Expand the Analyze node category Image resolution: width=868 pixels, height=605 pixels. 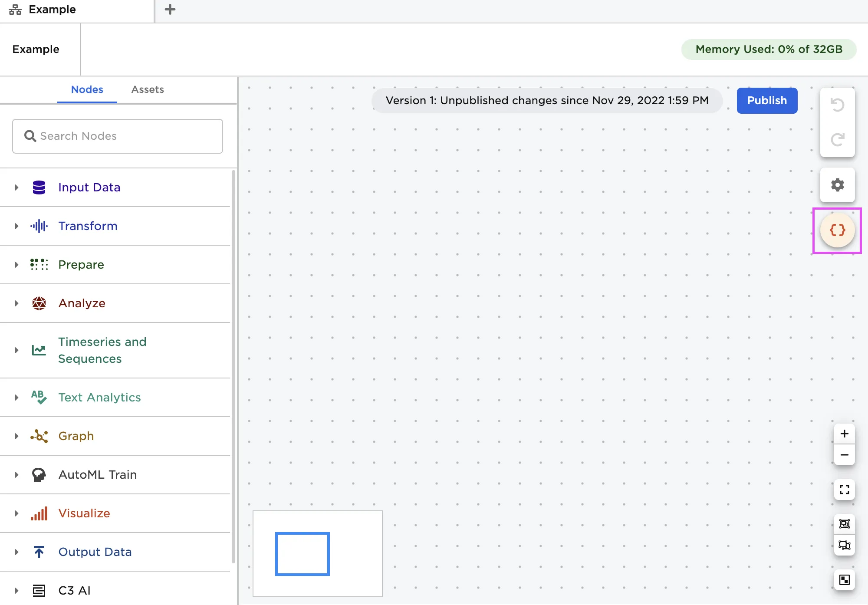tap(16, 303)
